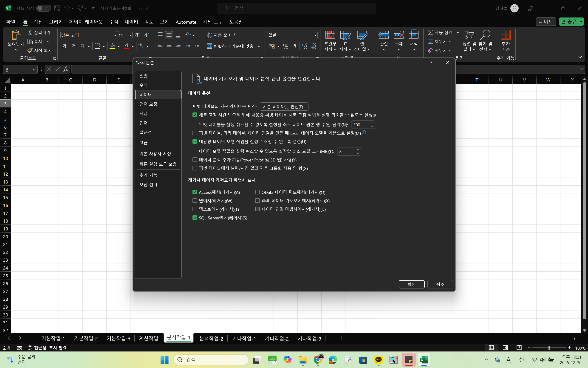This screenshot has width=588, height=368.
Task: Cancel dialog with 취소 button
Action: click(440, 284)
